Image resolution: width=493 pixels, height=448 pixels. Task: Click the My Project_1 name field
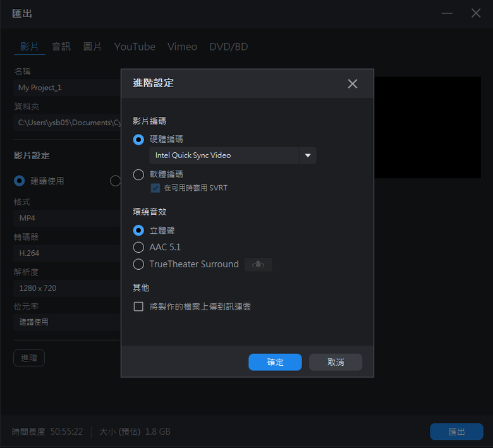pos(67,88)
